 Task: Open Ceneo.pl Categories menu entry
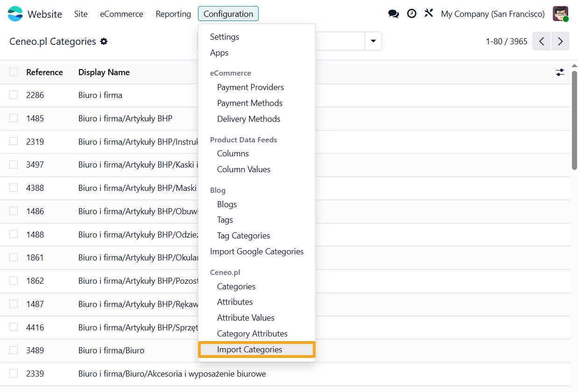236,287
